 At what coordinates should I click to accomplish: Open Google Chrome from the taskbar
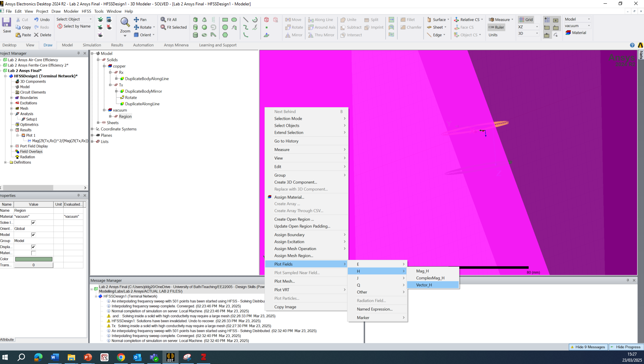[121, 357]
